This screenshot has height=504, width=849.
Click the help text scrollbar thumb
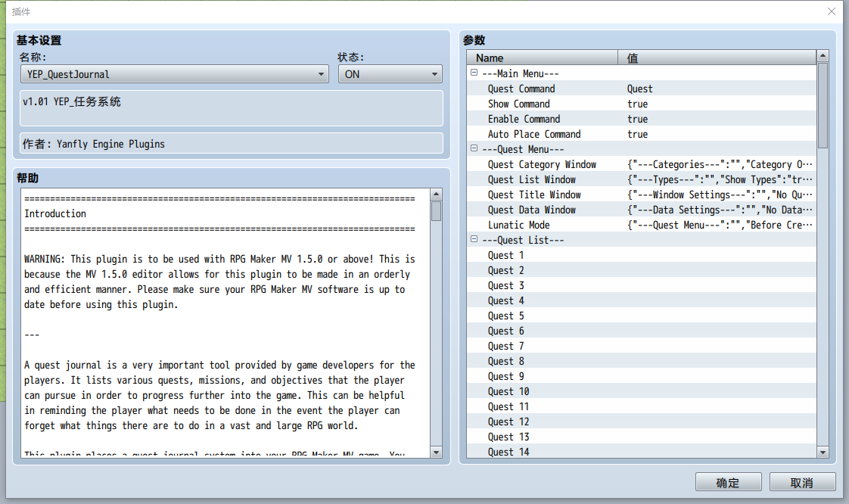(x=436, y=211)
